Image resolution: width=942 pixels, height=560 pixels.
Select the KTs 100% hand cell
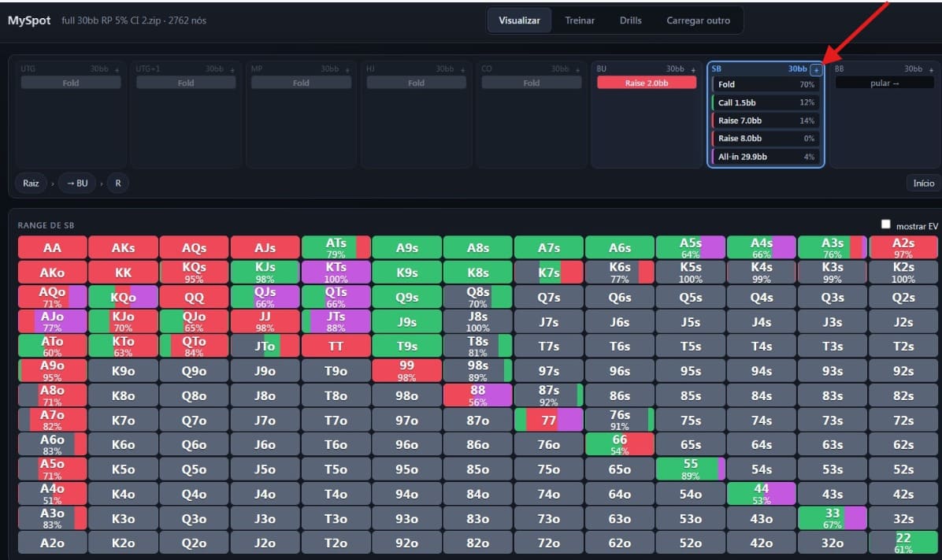336,273
